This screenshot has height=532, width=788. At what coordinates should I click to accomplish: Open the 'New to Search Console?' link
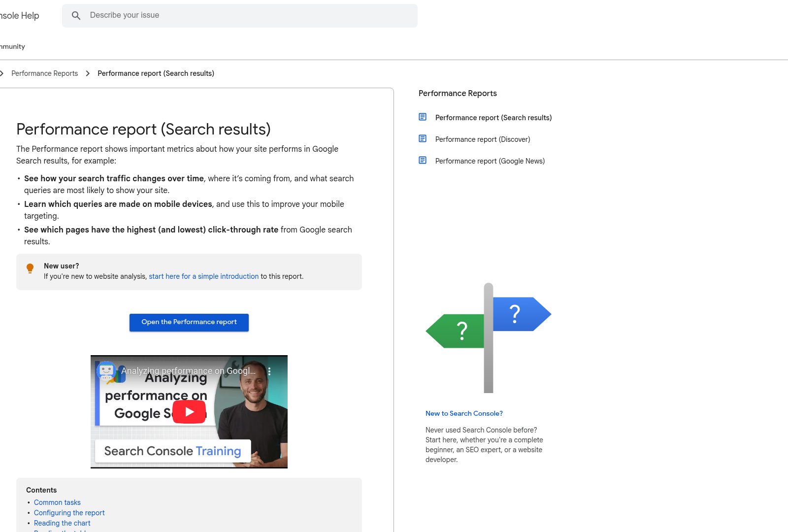464,413
